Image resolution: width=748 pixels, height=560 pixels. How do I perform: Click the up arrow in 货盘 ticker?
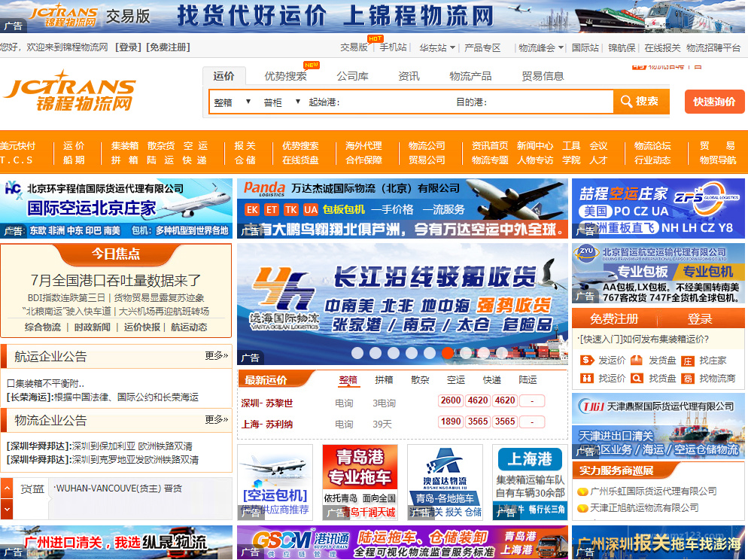point(7,488)
